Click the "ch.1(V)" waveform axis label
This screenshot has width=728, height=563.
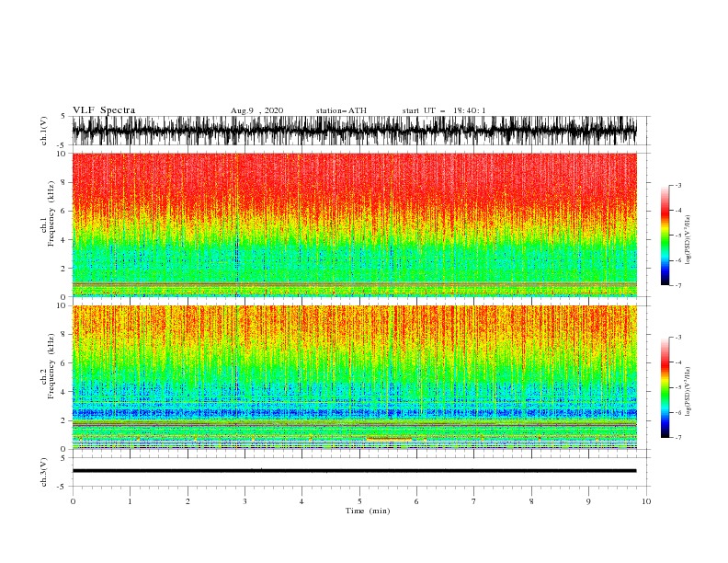coord(44,131)
